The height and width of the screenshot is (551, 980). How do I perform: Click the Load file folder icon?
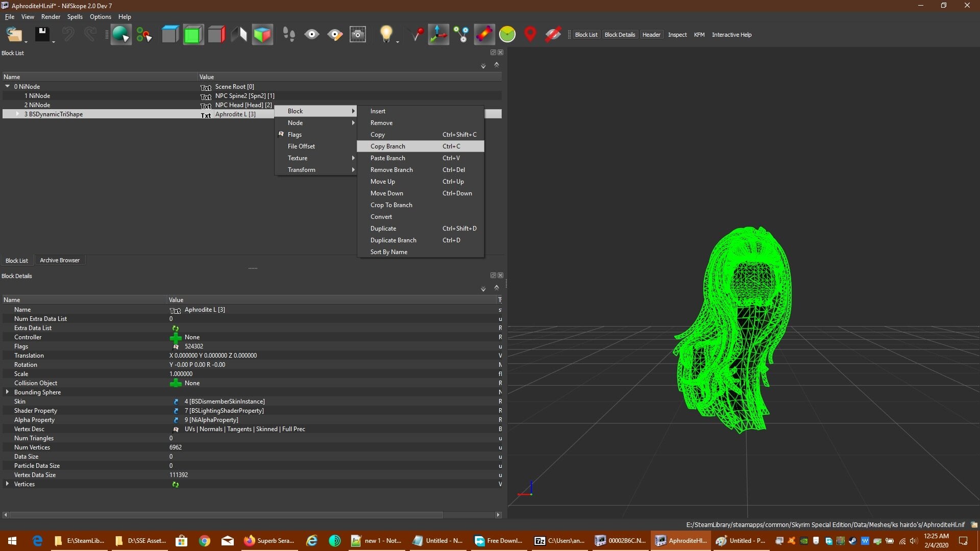point(14,35)
